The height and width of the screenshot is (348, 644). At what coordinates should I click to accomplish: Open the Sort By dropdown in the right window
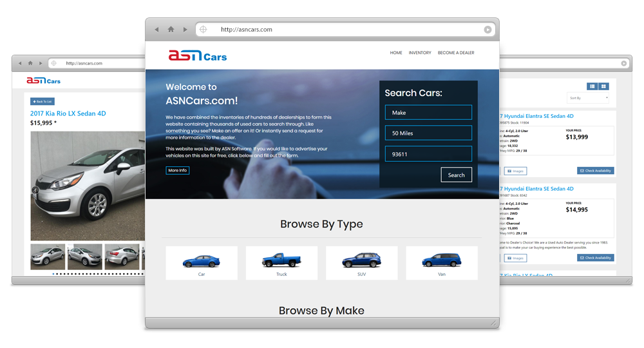click(588, 98)
